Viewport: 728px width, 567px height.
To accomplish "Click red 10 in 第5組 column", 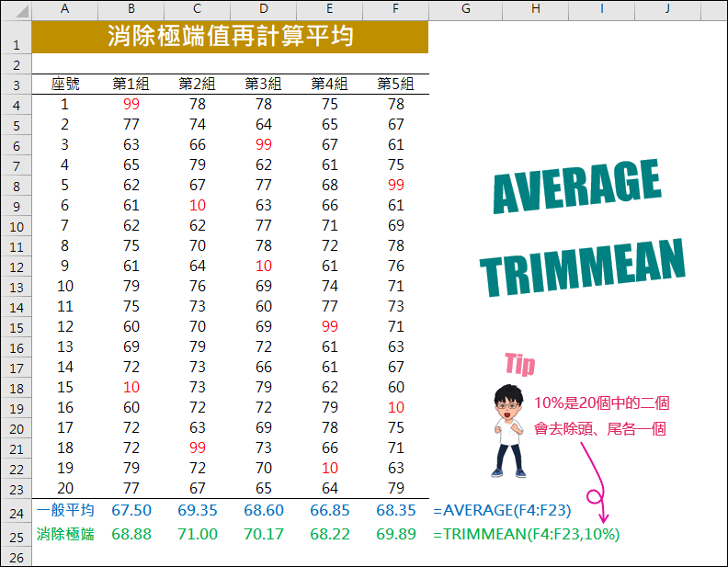I will click(x=395, y=407).
